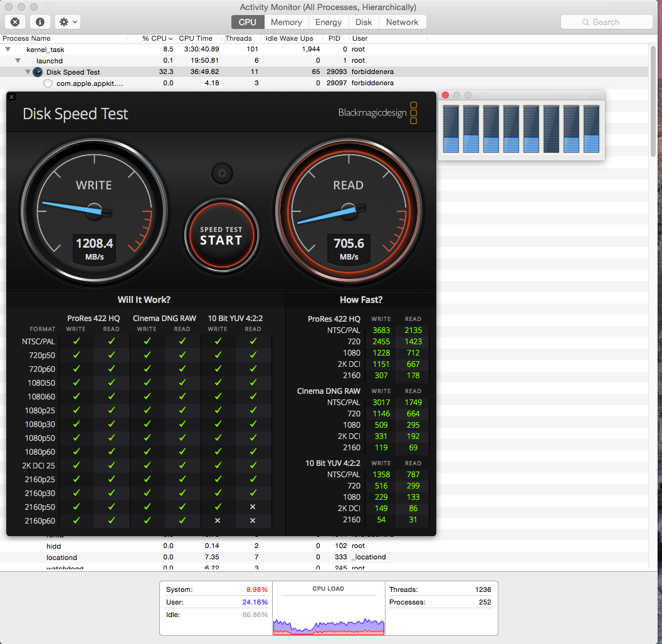Click the 2160p50 10 Bit YUV write checkmark
Screen dimensions: 662x644
(x=218, y=506)
